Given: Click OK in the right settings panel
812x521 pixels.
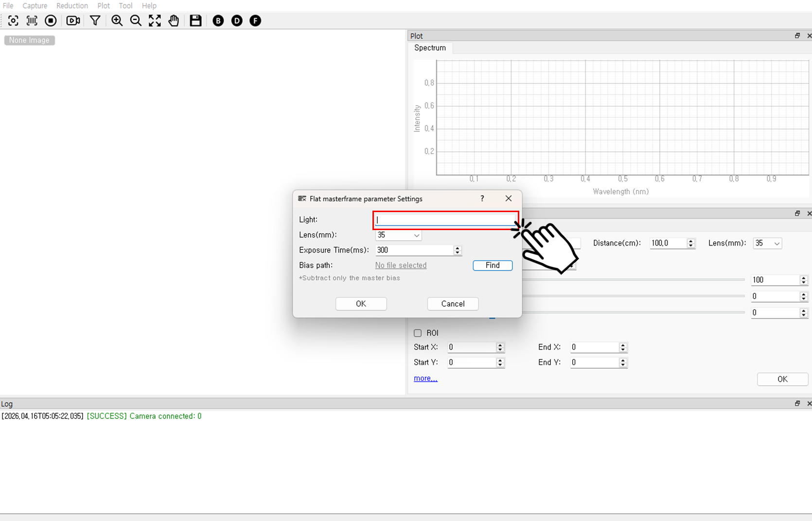Looking at the screenshot, I should pyautogui.click(x=782, y=379).
